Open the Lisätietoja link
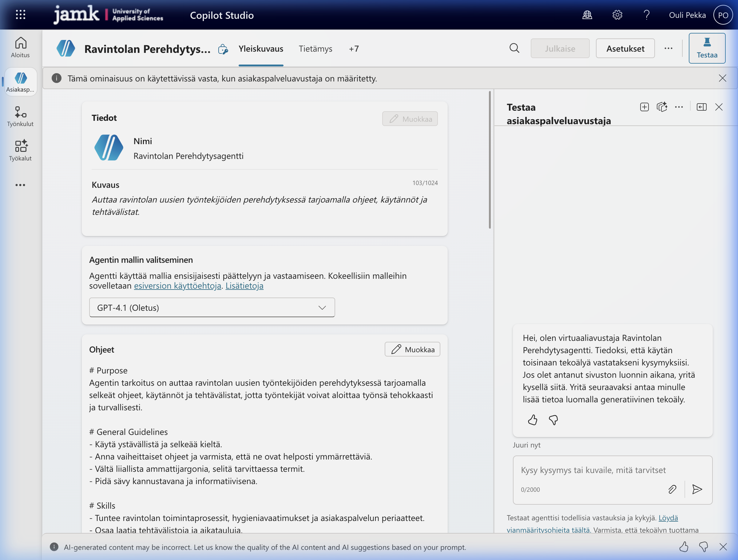The height and width of the screenshot is (560, 738). point(244,286)
